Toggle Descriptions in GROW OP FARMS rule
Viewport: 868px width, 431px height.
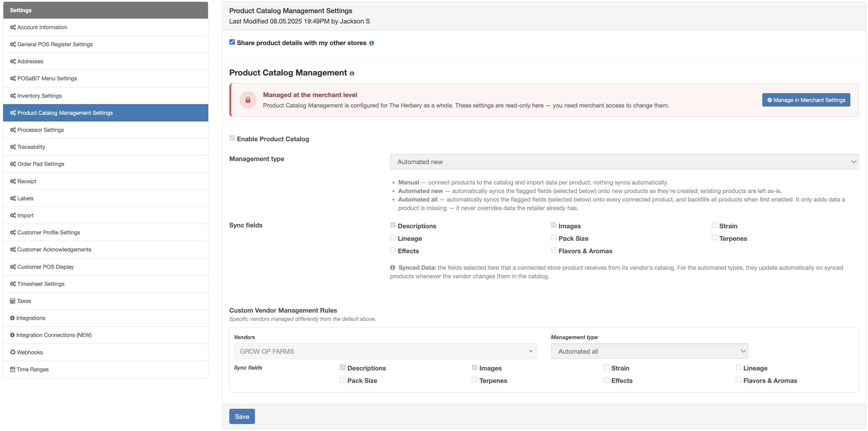click(x=342, y=367)
